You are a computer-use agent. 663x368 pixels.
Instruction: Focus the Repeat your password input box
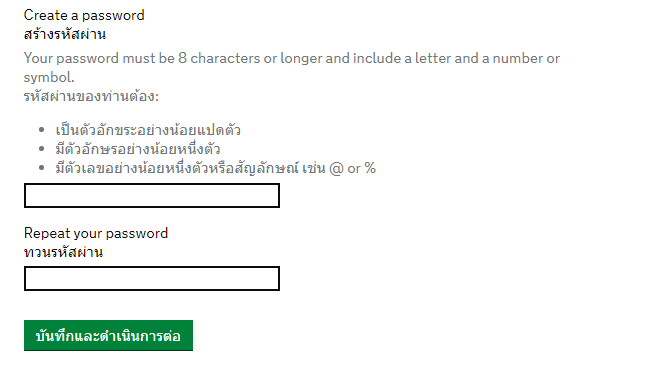tap(152, 278)
